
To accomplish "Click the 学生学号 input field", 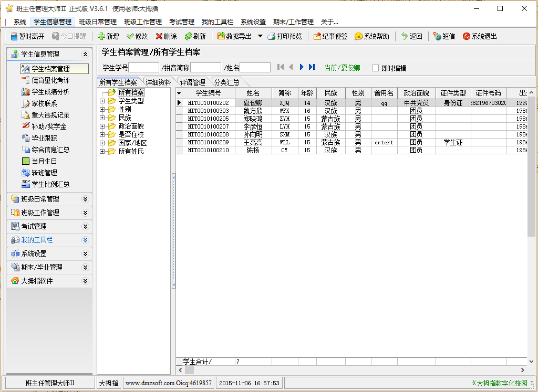I will [143, 67].
